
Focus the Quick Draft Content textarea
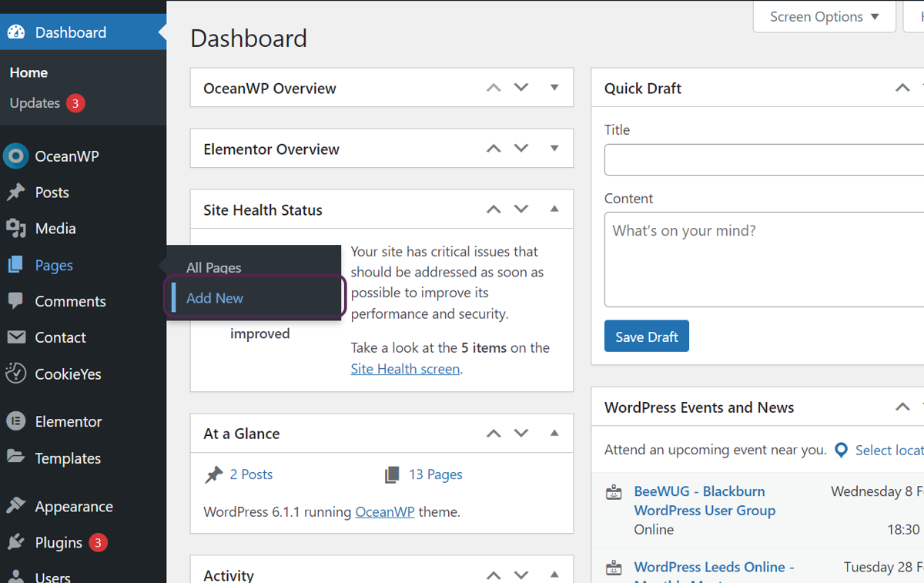764,260
